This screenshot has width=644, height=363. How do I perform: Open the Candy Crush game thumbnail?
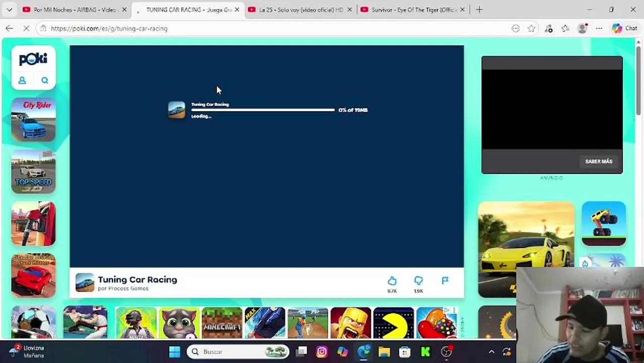tap(436, 323)
